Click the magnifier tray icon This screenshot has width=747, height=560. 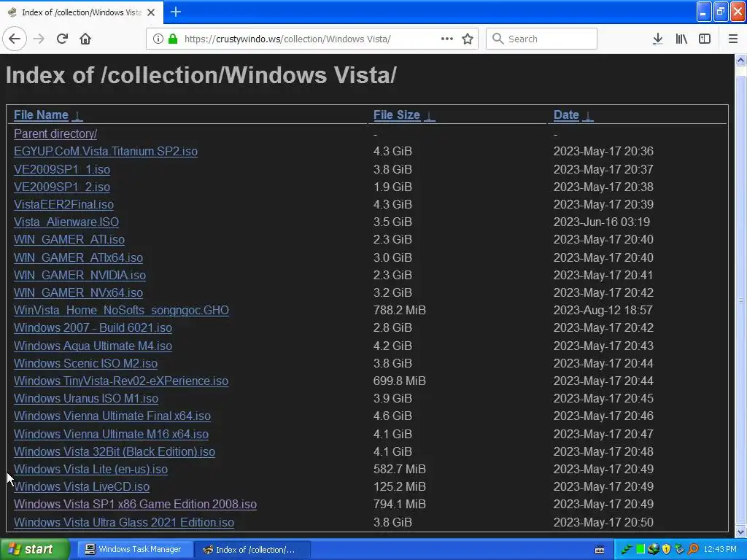pos(693,550)
